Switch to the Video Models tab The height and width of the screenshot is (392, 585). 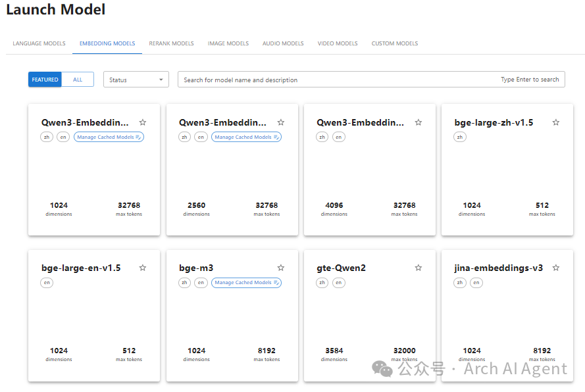click(338, 43)
